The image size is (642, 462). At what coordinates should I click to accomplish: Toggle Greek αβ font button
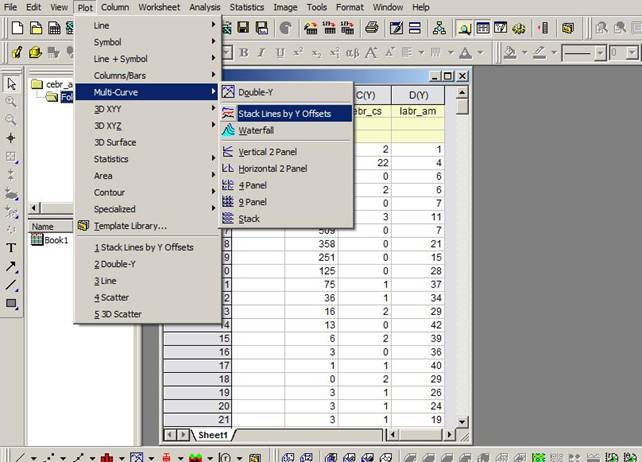coord(352,52)
